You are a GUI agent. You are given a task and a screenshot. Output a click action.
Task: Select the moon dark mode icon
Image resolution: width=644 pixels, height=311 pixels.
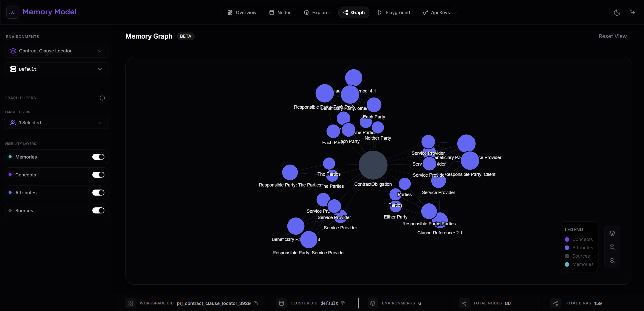(x=617, y=12)
